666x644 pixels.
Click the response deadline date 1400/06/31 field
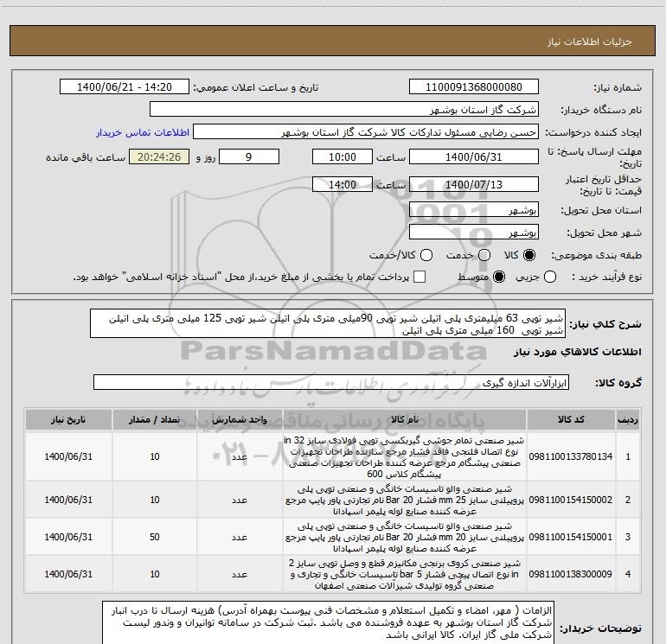click(474, 156)
